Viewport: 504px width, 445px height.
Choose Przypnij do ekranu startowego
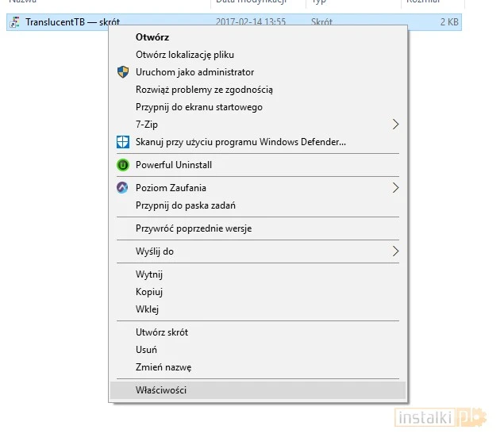point(198,107)
